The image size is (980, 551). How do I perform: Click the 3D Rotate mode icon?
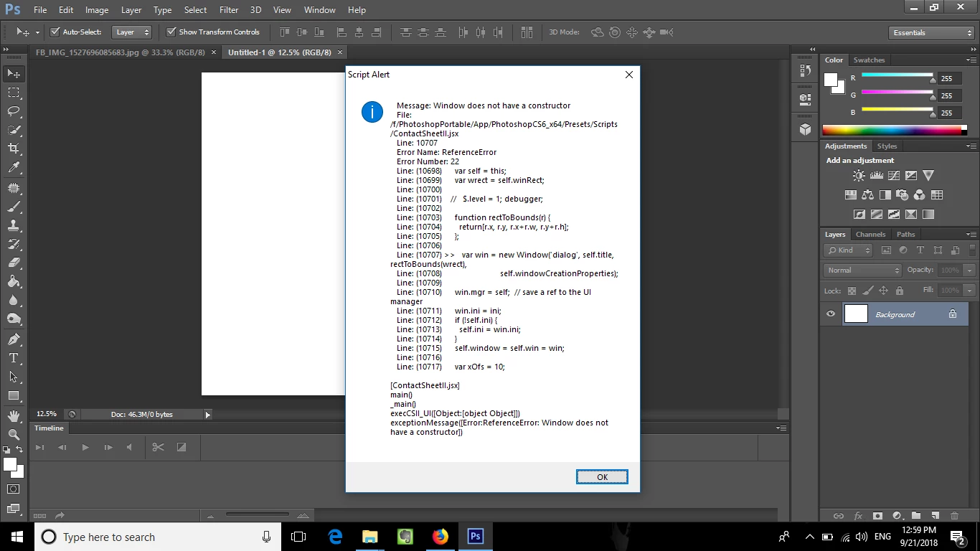[x=597, y=32]
